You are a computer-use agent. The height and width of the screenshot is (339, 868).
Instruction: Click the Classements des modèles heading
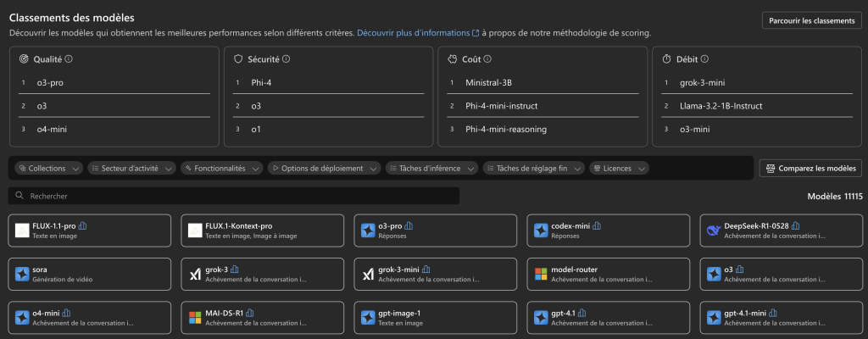coord(72,19)
